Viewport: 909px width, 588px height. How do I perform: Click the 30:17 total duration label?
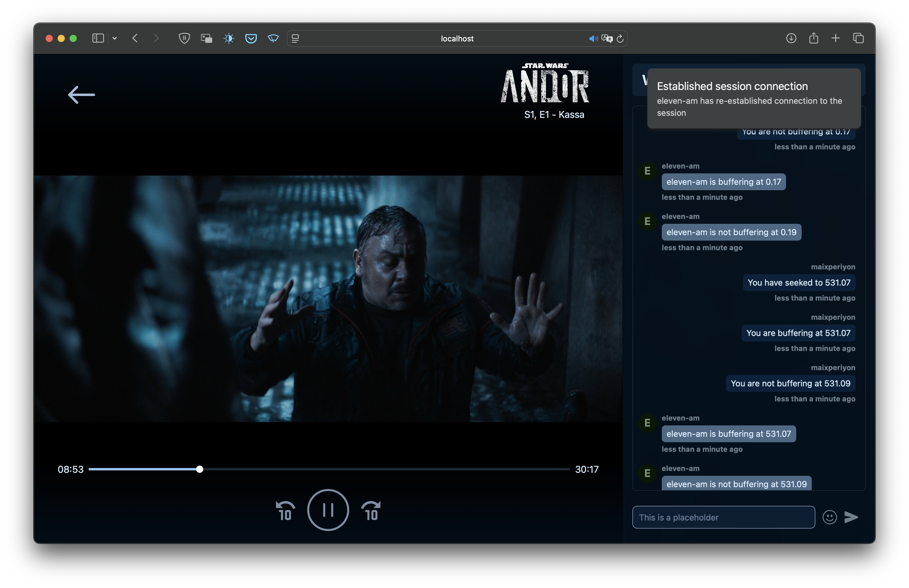[x=587, y=469]
